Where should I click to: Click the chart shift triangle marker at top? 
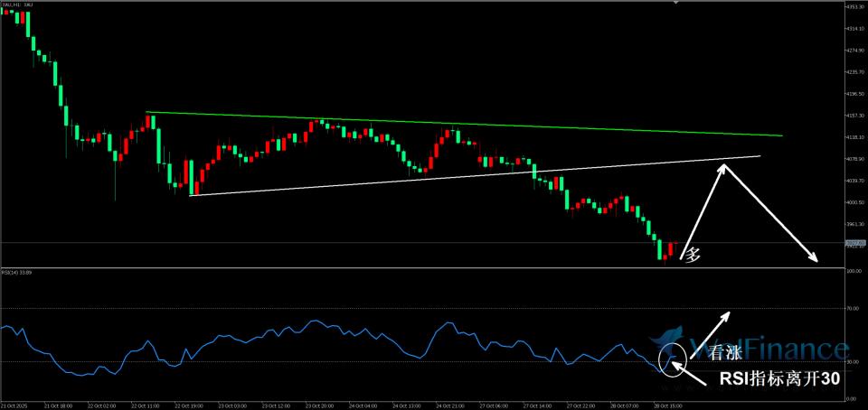tap(675, 4)
